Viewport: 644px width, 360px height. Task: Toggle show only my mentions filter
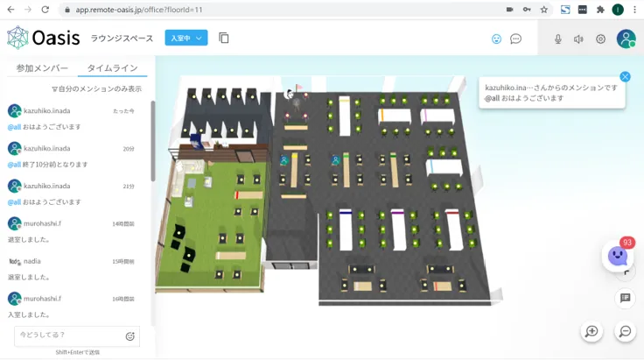(x=96, y=89)
